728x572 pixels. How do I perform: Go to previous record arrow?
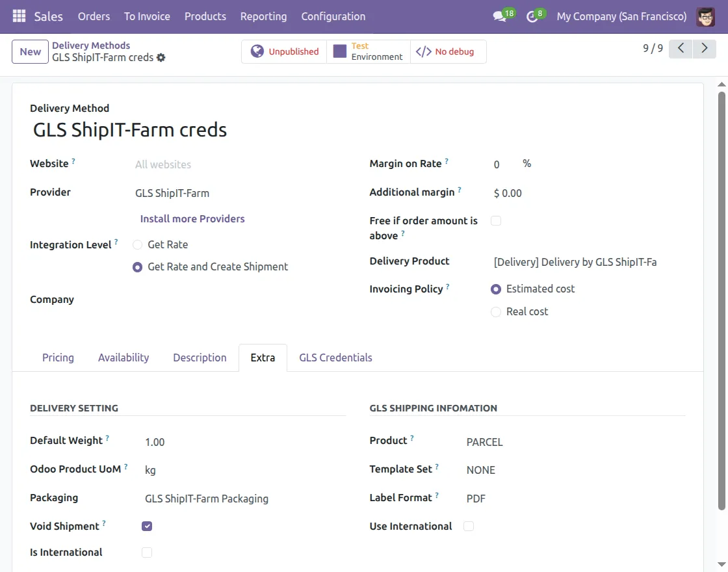pos(681,48)
